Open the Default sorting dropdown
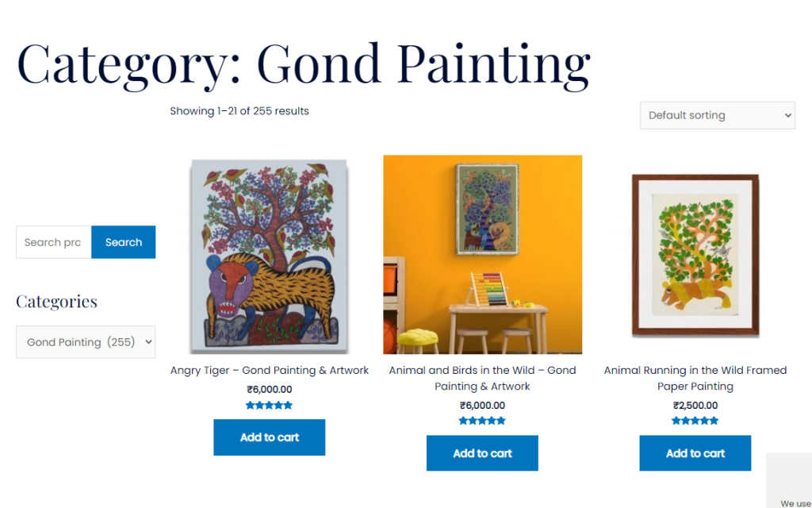This screenshot has width=812, height=508. [x=717, y=115]
